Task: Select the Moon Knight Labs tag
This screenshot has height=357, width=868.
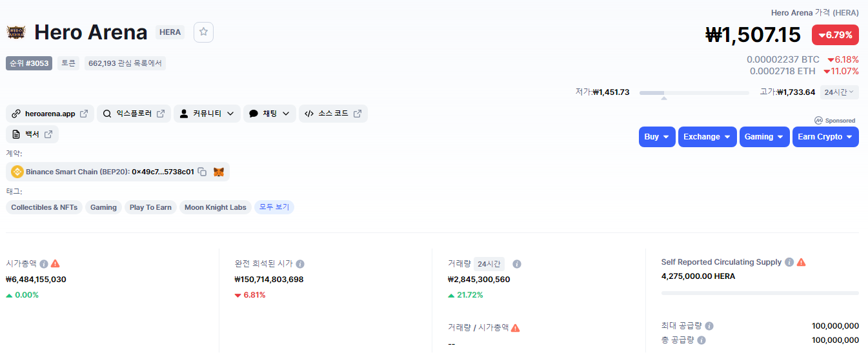Action: (x=216, y=207)
